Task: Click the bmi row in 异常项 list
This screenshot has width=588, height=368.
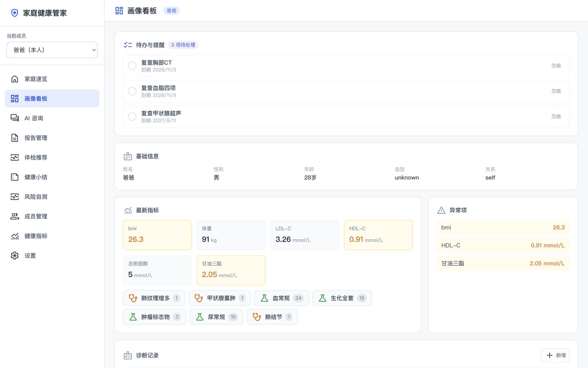Action: (503, 227)
